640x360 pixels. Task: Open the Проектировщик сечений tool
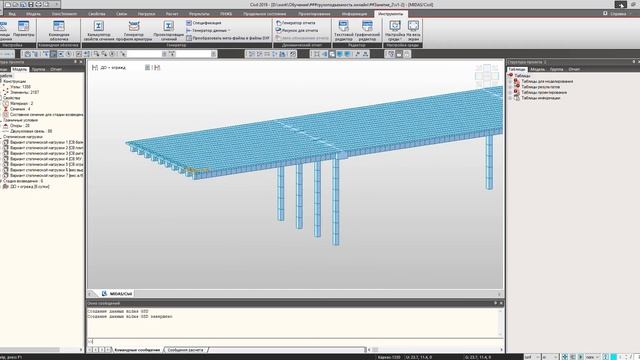point(169,31)
